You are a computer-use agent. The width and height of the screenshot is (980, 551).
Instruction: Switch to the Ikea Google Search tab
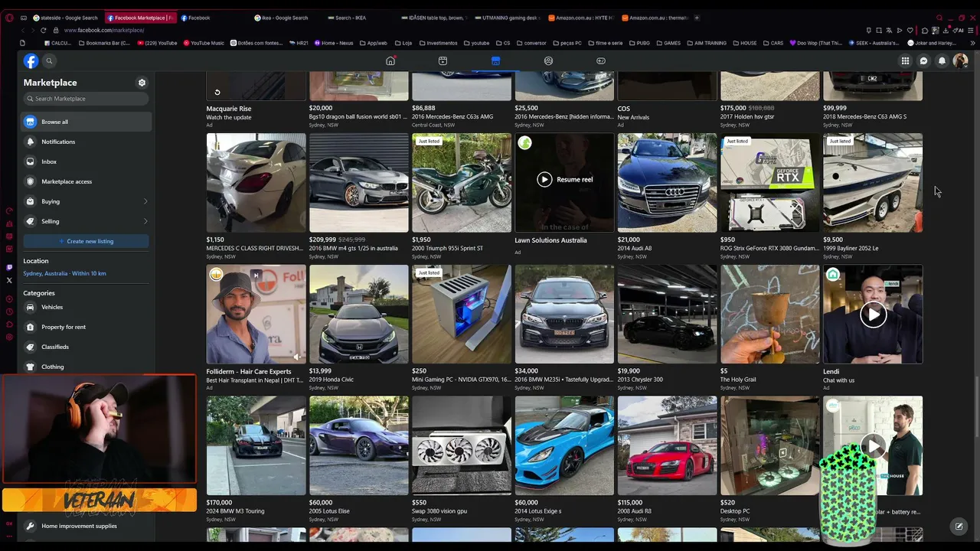click(x=285, y=18)
